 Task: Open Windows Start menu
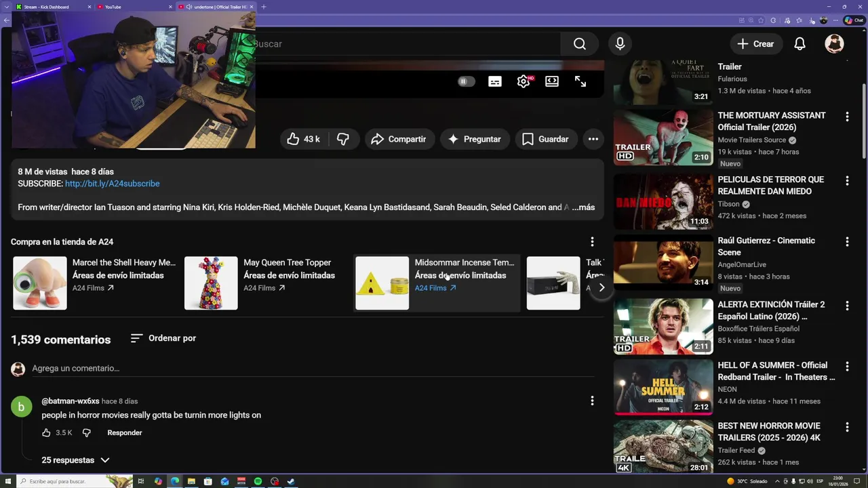(x=8, y=481)
